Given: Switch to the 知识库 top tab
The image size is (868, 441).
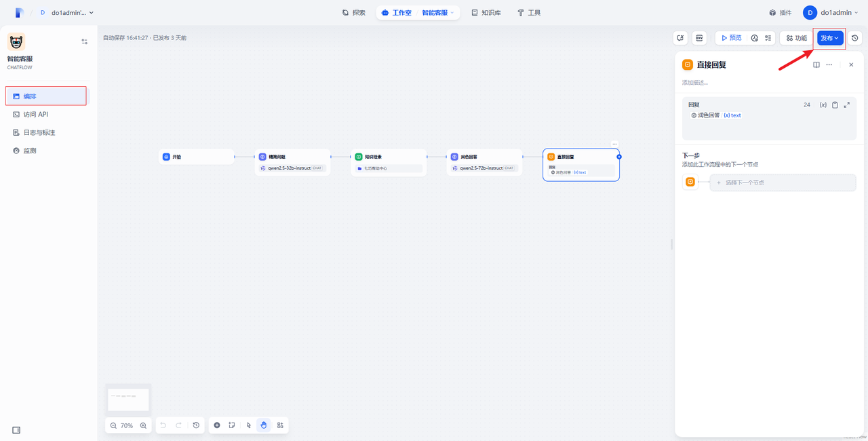Looking at the screenshot, I should click(x=486, y=12).
